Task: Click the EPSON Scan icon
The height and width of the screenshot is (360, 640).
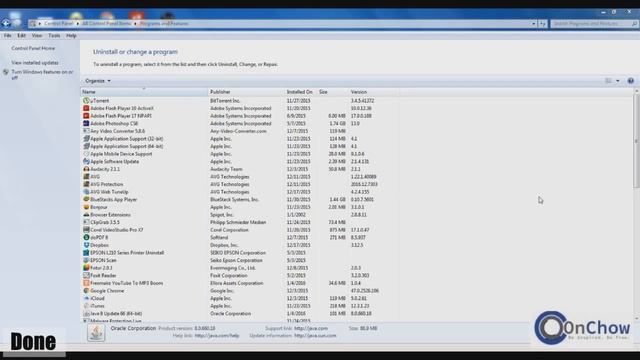Action: (86, 260)
